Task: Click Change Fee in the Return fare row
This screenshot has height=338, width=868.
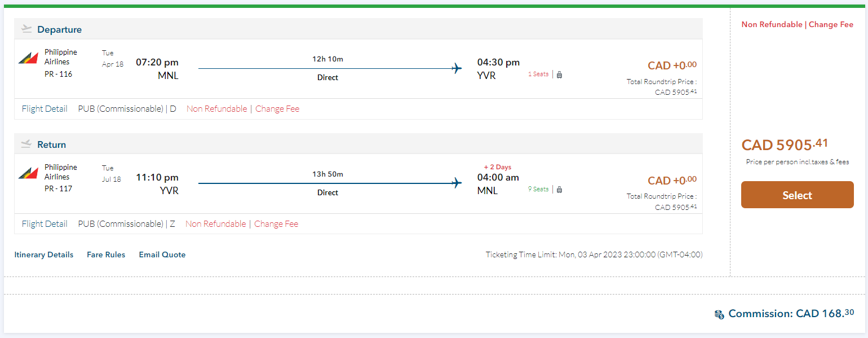Action: pos(276,224)
